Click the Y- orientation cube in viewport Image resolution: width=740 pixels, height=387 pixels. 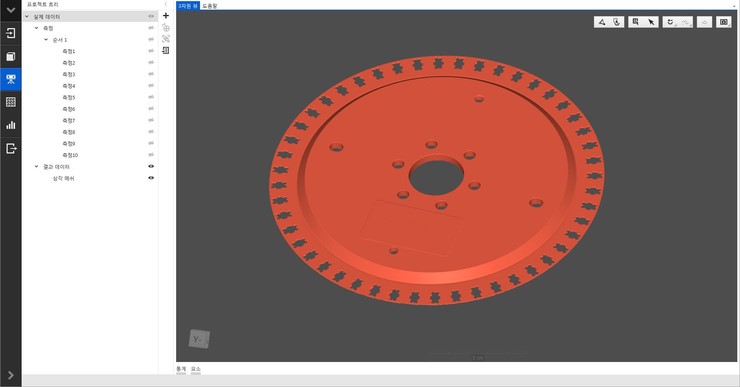(199, 339)
